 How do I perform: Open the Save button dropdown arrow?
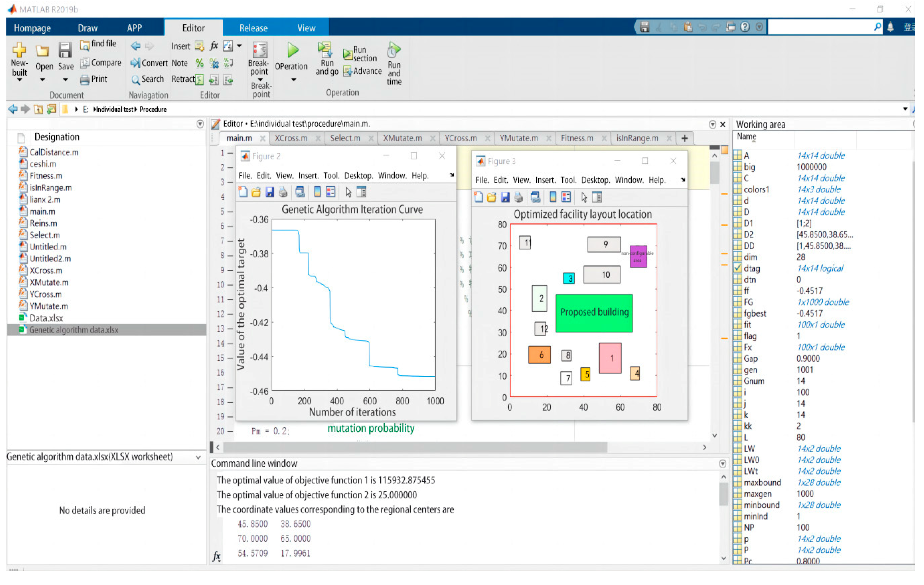[65, 80]
